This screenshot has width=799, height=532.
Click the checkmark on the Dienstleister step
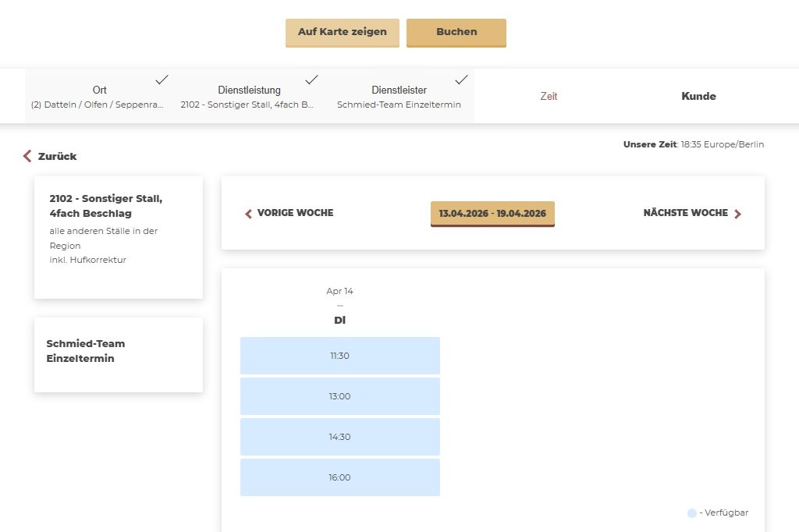click(461, 80)
